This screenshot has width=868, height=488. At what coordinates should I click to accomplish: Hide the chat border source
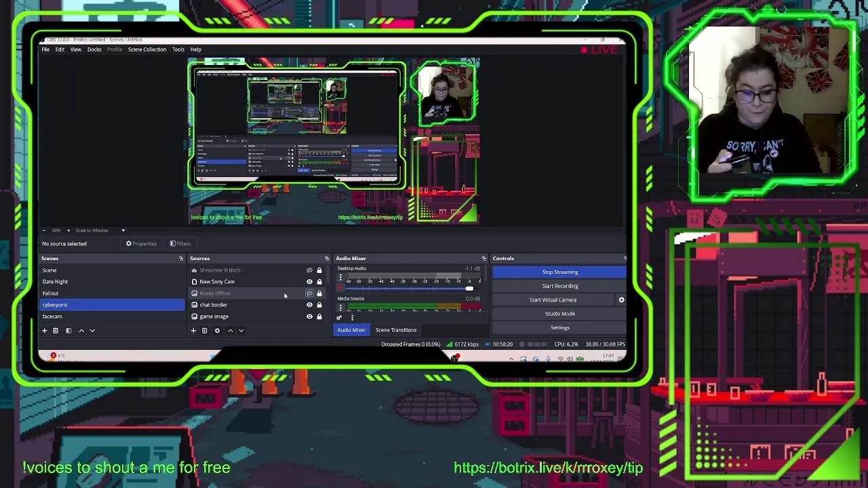click(x=309, y=305)
